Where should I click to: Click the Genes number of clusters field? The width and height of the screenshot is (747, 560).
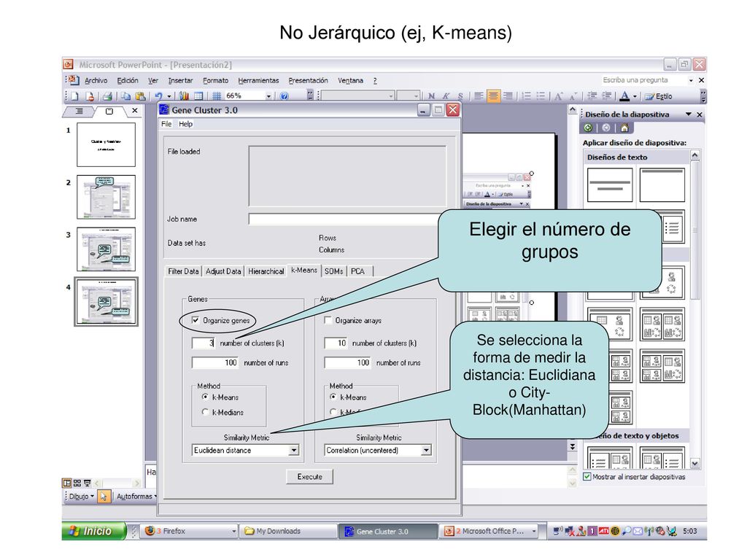click(x=203, y=343)
